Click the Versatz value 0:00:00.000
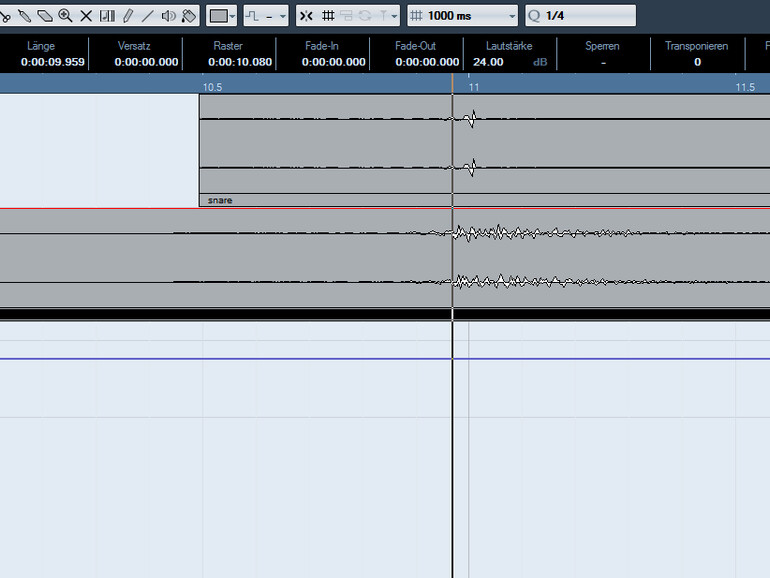This screenshot has width=770, height=578. point(146,62)
